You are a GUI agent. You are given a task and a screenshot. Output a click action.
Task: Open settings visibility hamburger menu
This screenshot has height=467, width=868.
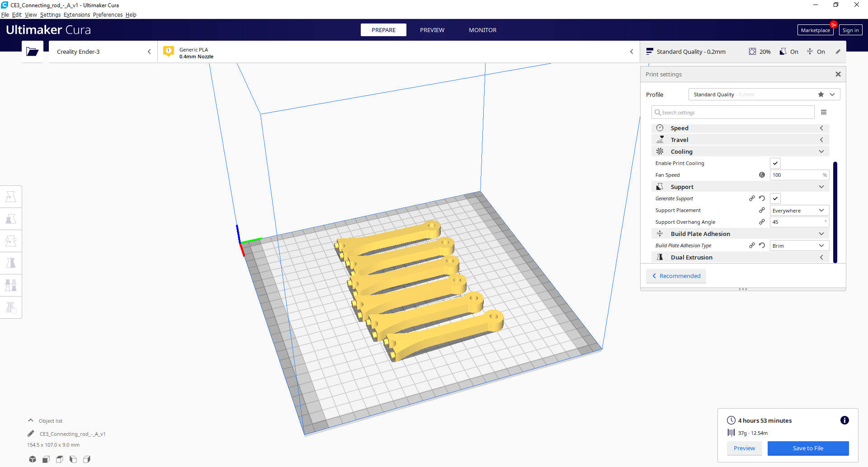[x=824, y=112]
